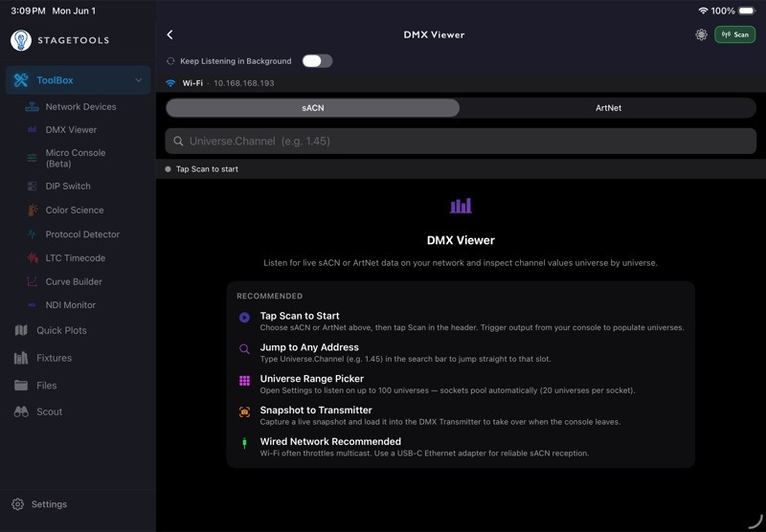766x532 pixels.
Task: Click the Snapshot to Transmitter camera icon
Action: pyautogui.click(x=244, y=412)
